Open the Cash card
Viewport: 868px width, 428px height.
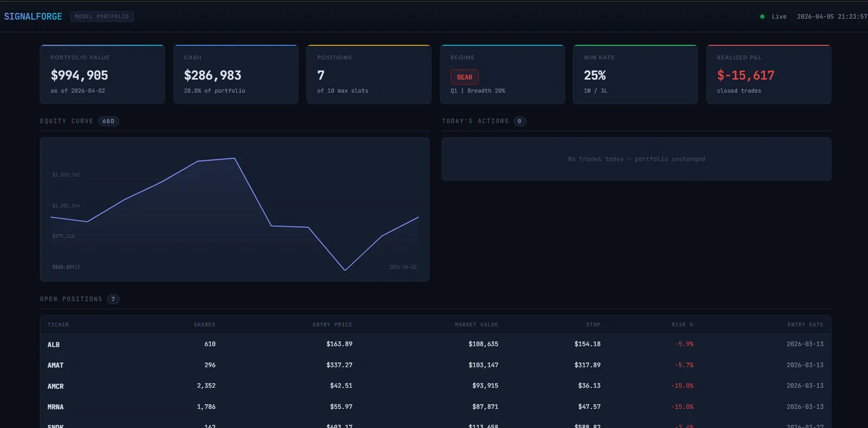point(235,74)
